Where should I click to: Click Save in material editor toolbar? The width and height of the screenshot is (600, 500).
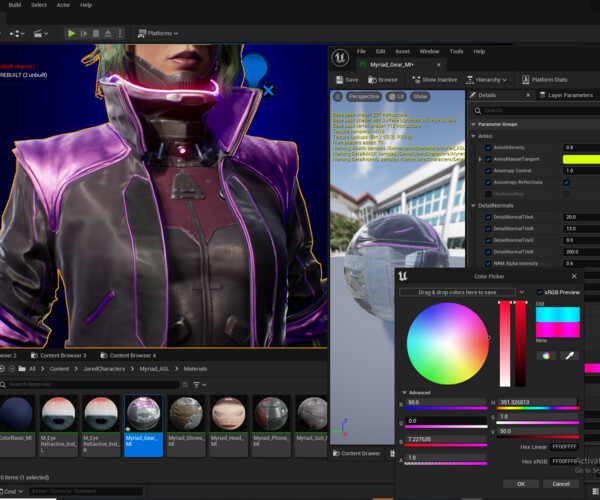tap(347, 80)
